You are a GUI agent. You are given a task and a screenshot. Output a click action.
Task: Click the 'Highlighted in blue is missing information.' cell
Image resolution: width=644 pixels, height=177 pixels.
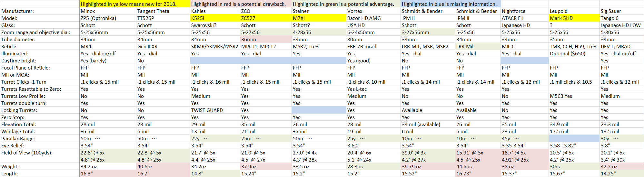(x=451, y=4)
